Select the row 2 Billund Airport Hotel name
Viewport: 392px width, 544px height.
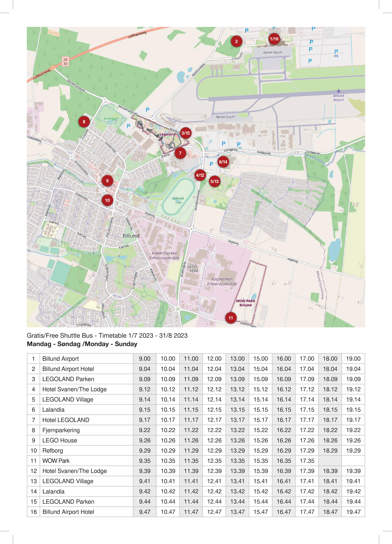coord(68,369)
